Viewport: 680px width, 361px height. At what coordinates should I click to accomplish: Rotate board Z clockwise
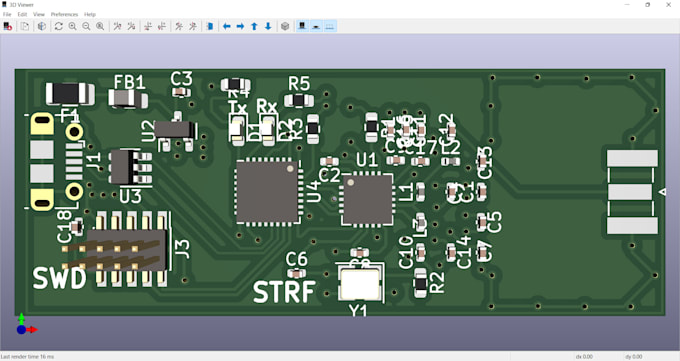pyautogui.click(x=179, y=26)
